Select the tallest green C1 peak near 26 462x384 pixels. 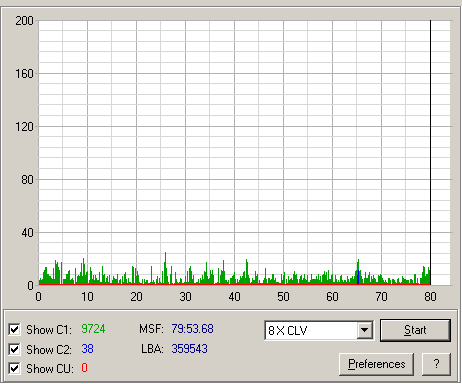(x=165, y=268)
